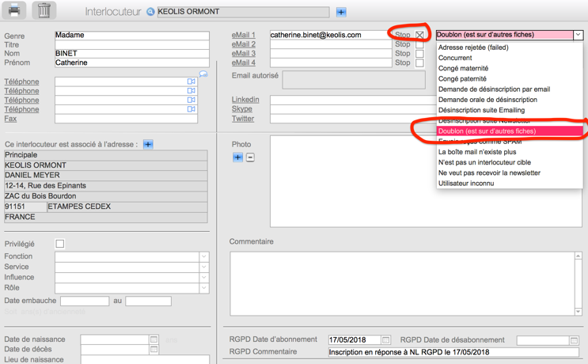Click the blue plus next to the company field
The image size is (588, 364).
point(341,12)
